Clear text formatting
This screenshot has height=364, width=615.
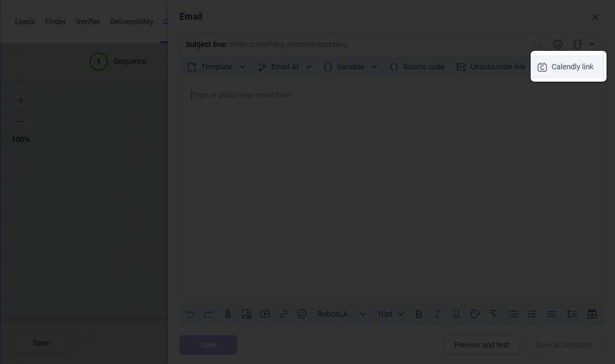click(493, 314)
